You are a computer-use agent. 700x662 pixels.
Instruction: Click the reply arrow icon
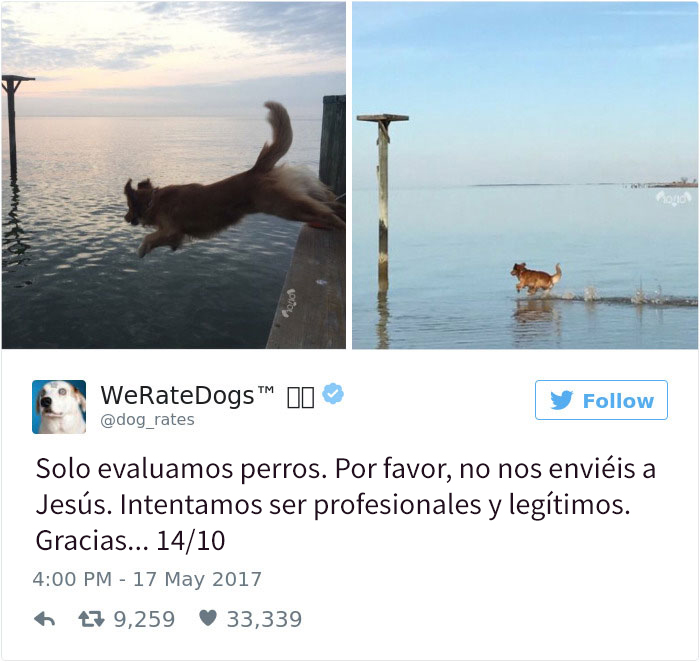click(x=45, y=619)
